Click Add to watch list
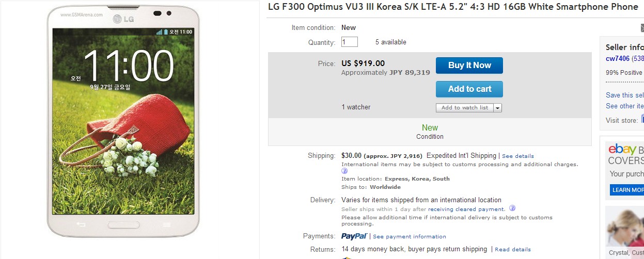This screenshot has height=259, width=644. pos(464,108)
